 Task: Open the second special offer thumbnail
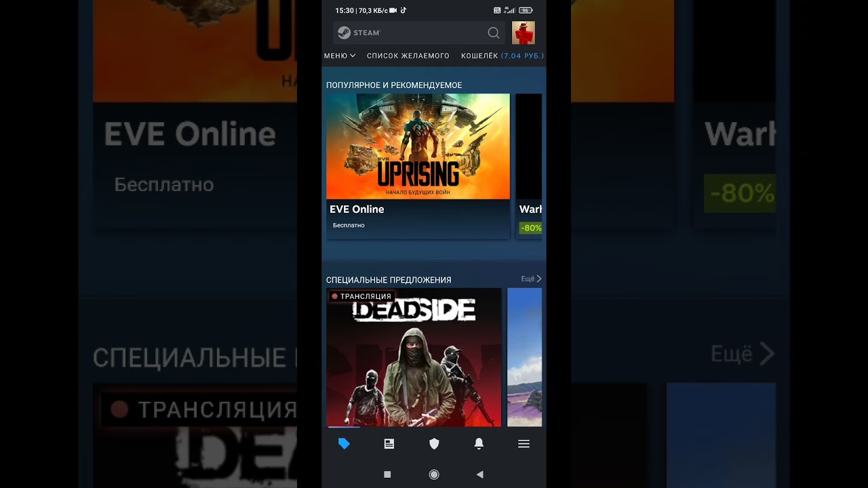(525, 358)
